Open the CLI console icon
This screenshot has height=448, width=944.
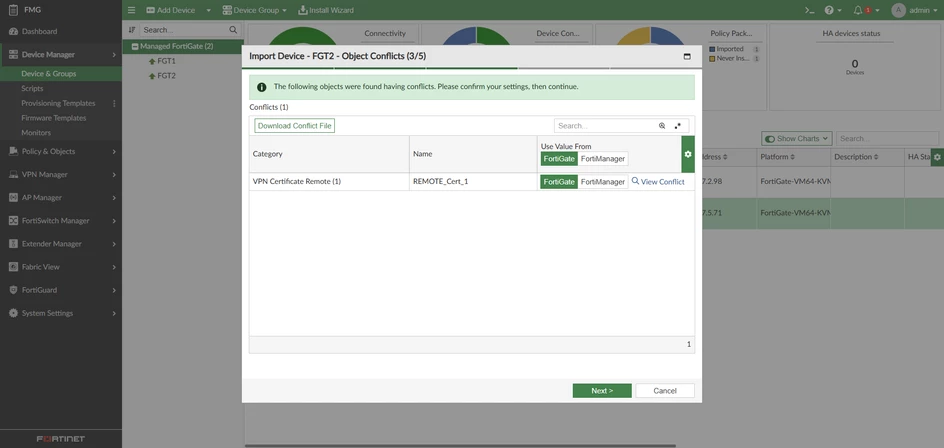point(810,10)
